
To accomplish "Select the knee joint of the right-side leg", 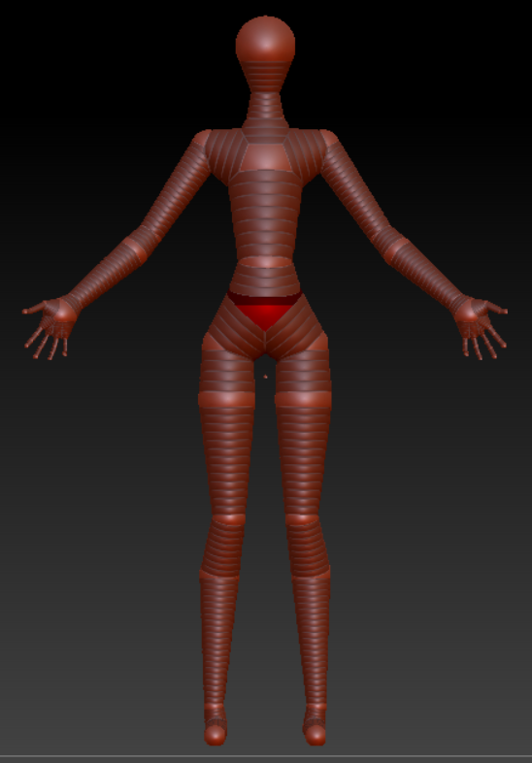I will click(x=303, y=519).
